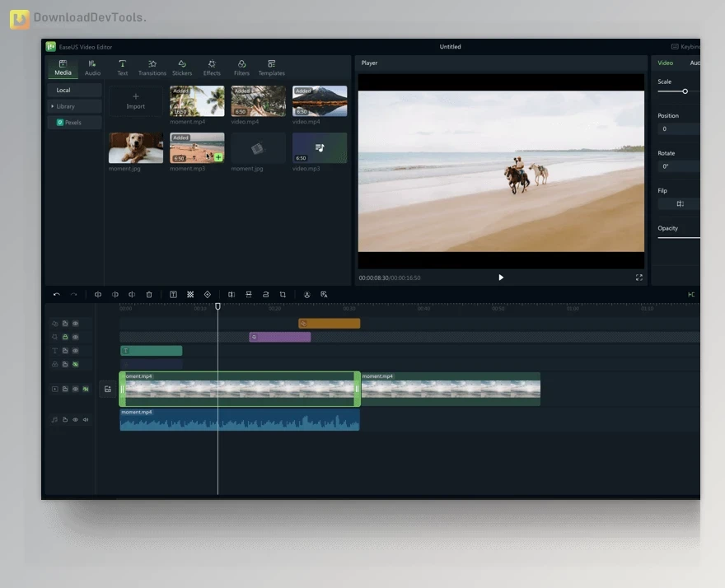The height and width of the screenshot is (588, 725).
Task: Click the horizontal flip icon under Filp
Action: point(680,203)
